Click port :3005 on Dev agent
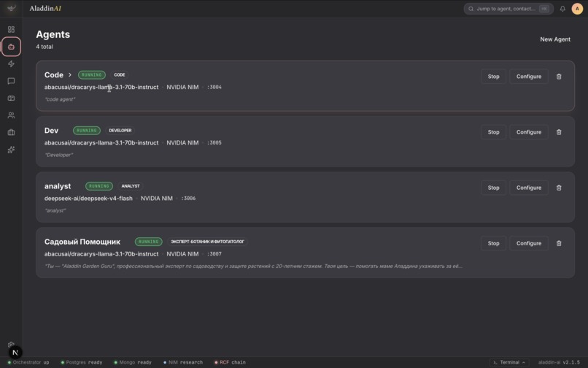The height and width of the screenshot is (368, 588). pos(214,142)
